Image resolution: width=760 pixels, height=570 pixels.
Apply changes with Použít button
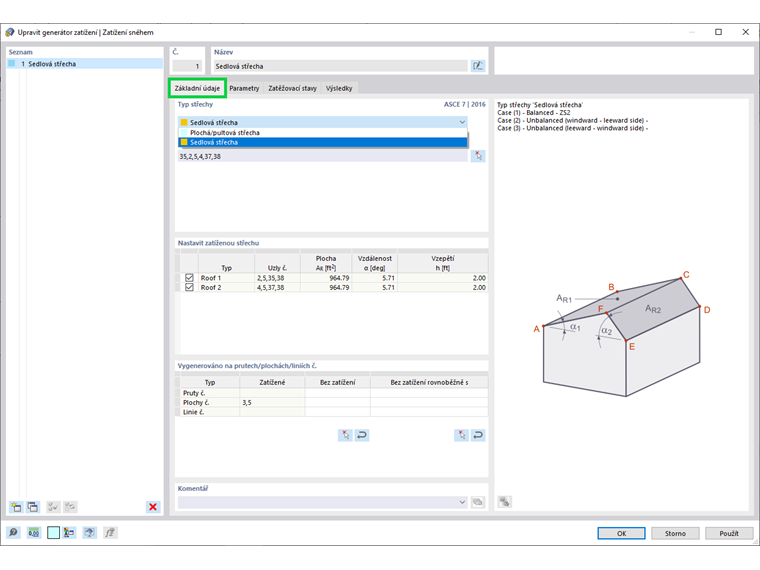(729, 533)
